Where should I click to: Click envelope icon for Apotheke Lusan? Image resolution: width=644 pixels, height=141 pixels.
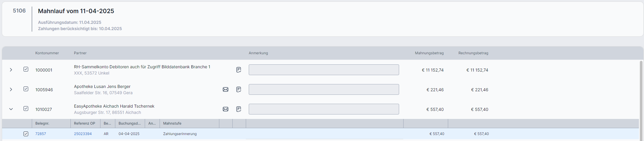point(226,89)
